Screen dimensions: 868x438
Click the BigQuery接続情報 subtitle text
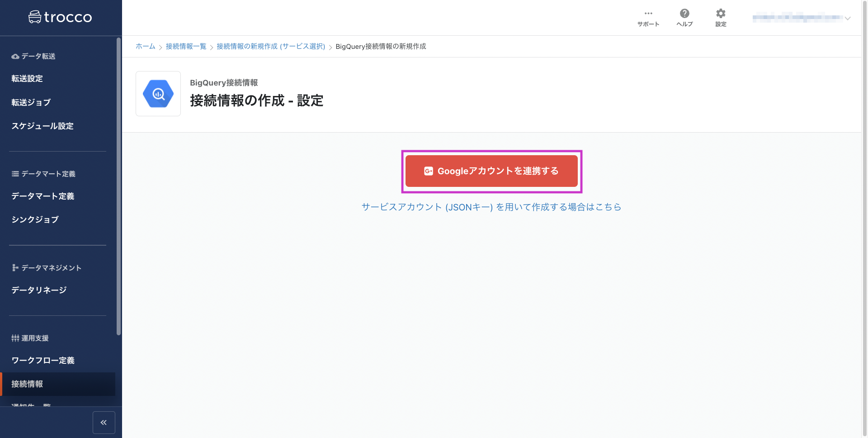224,83
